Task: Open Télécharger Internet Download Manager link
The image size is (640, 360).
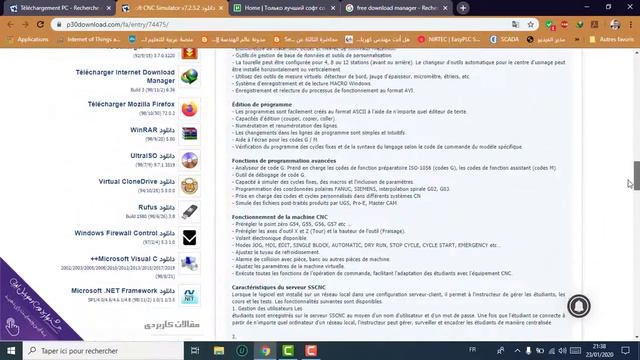Action: click(125, 76)
